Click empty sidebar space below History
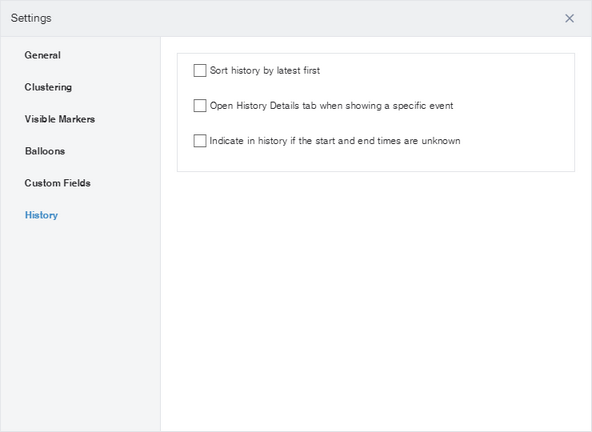Screen dimensions: 592x432 click(x=80, y=325)
